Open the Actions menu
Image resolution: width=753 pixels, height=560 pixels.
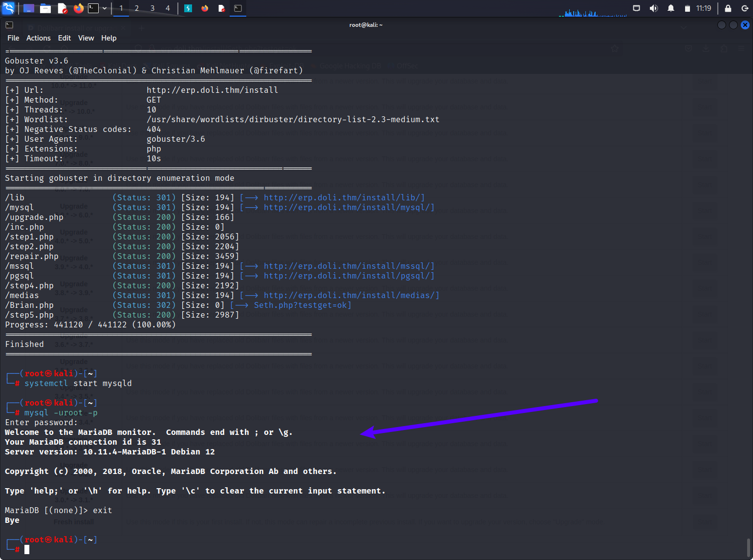39,38
